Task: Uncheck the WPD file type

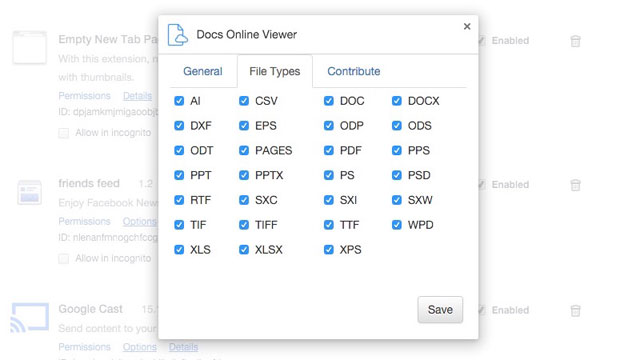Action: [x=397, y=225]
